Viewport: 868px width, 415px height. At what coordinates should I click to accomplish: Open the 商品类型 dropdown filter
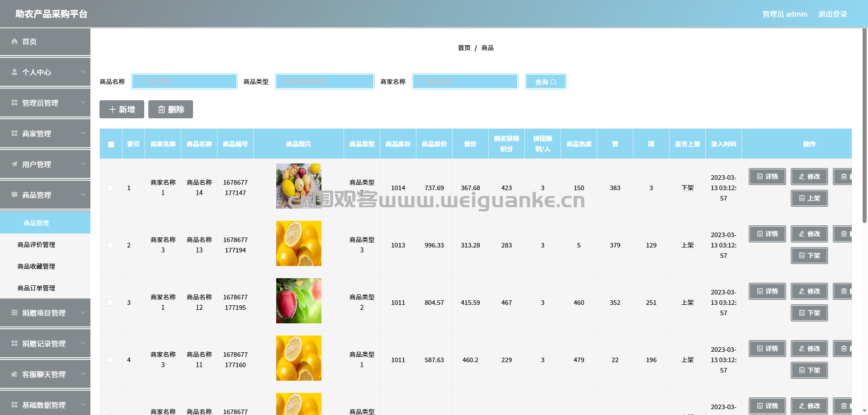click(325, 81)
